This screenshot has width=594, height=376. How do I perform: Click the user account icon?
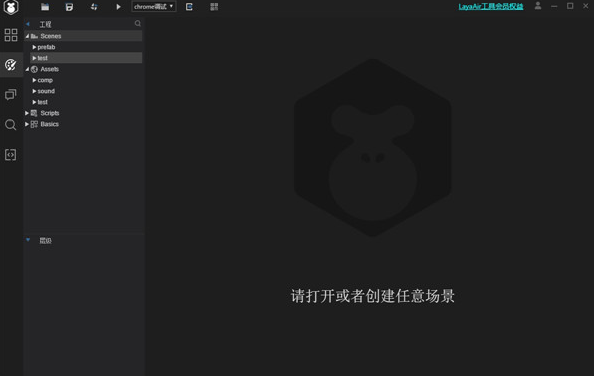click(x=538, y=6)
